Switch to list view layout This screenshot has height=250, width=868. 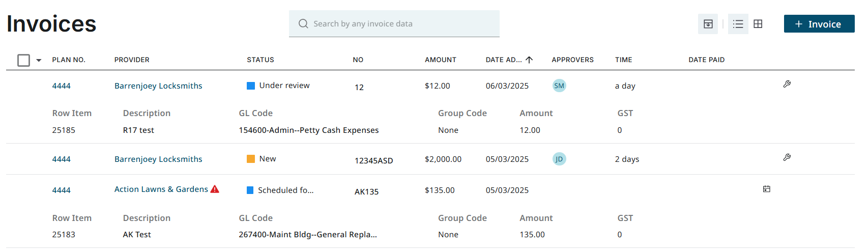pyautogui.click(x=738, y=24)
